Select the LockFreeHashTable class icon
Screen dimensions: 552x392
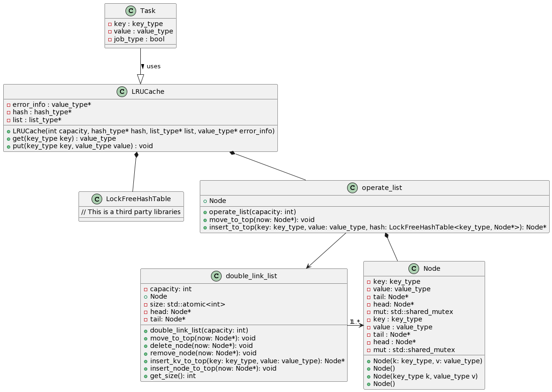97,199
